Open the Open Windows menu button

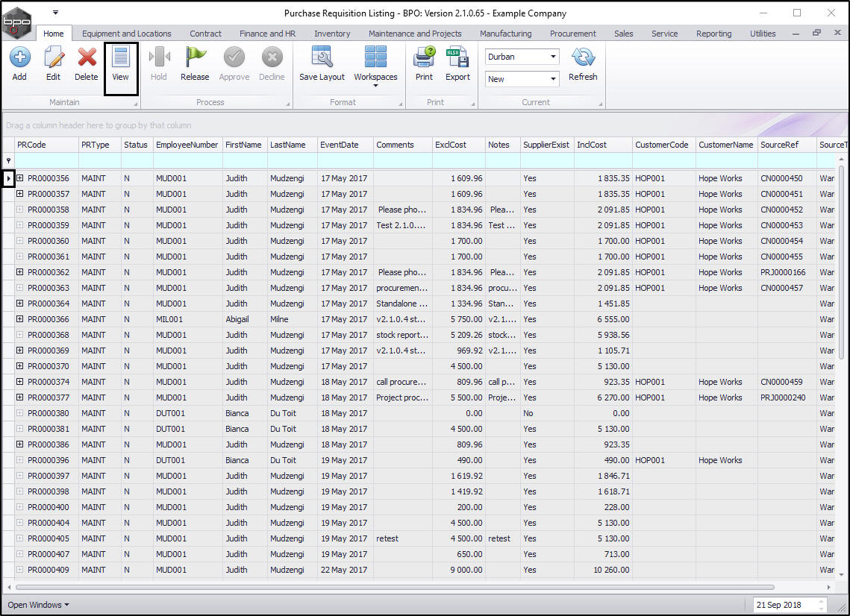(x=38, y=605)
